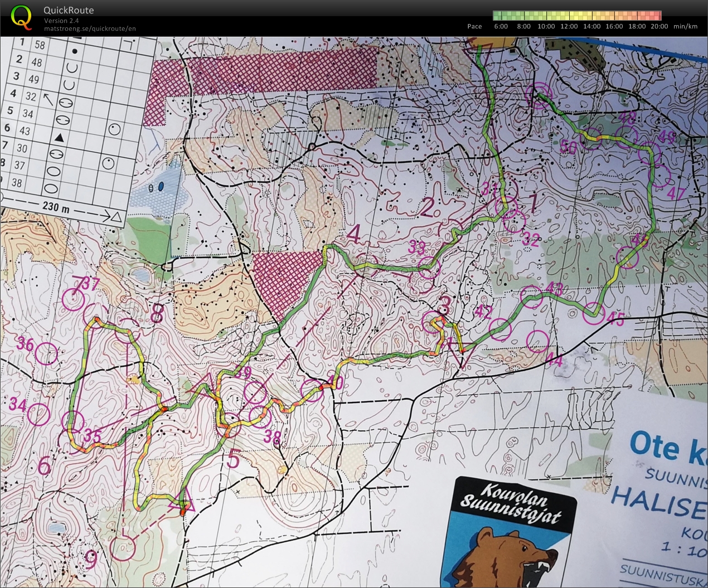Click the "16:00" pace value
The width and height of the screenshot is (708, 588).
point(614,26)
